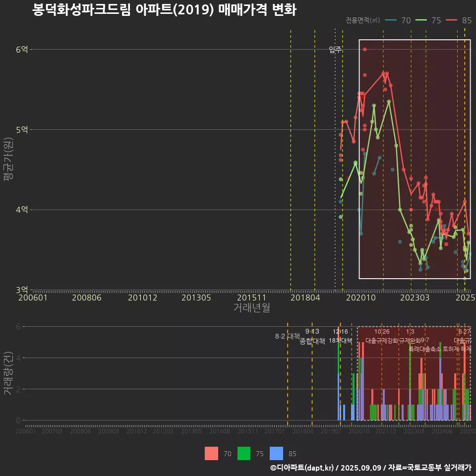
Task: Click the '12·16' date annotation
Action: click(340, 332)
